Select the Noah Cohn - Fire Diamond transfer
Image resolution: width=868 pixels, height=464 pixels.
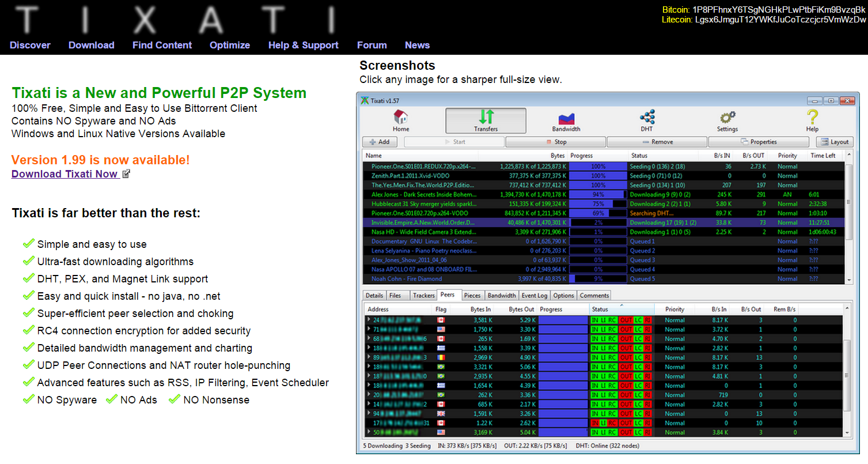(x=603, y=278)
